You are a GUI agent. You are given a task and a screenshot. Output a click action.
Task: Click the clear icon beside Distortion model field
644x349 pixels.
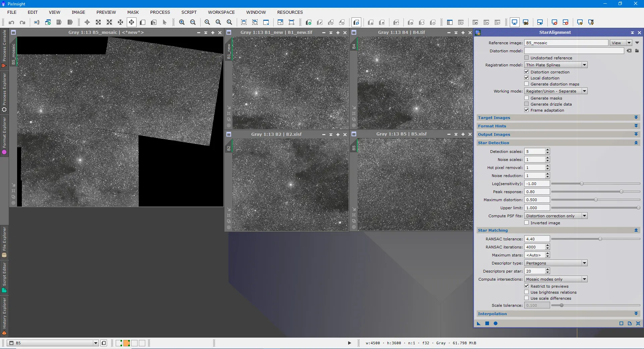tap(629, 51)
